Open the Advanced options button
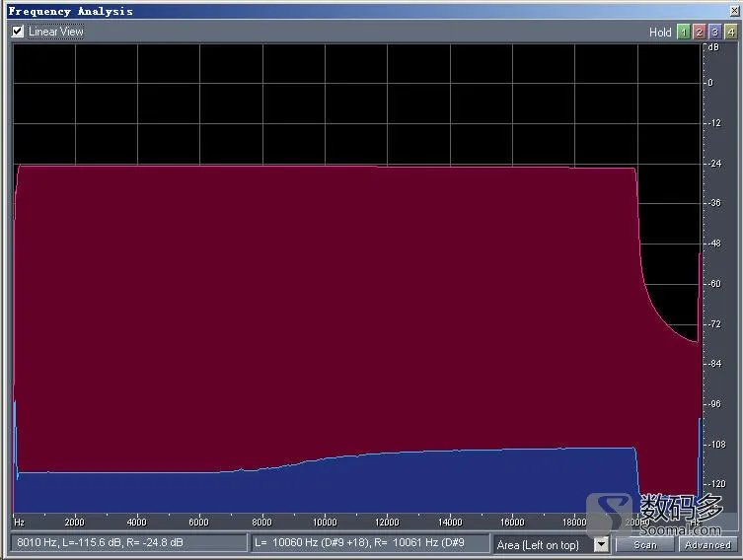The height and width of the screenshot is (560, 743). [707, 545]
